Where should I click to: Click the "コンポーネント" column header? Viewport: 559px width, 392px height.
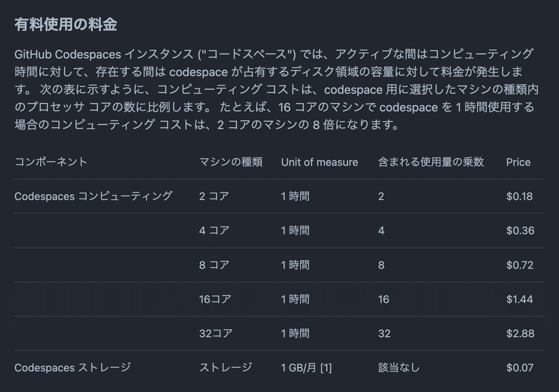click(x=51, y=162)
